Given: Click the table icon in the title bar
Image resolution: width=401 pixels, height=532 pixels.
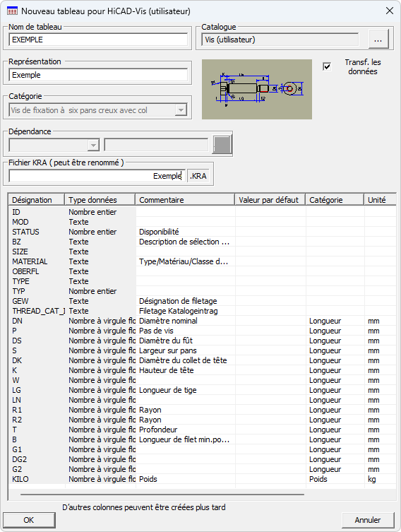Looking at the screenshot, I should pyautogui.click(x=12, y=11).
